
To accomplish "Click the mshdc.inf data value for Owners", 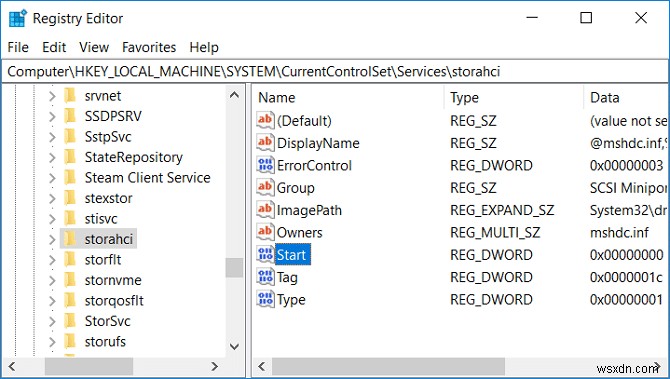I will coord(619,232).
